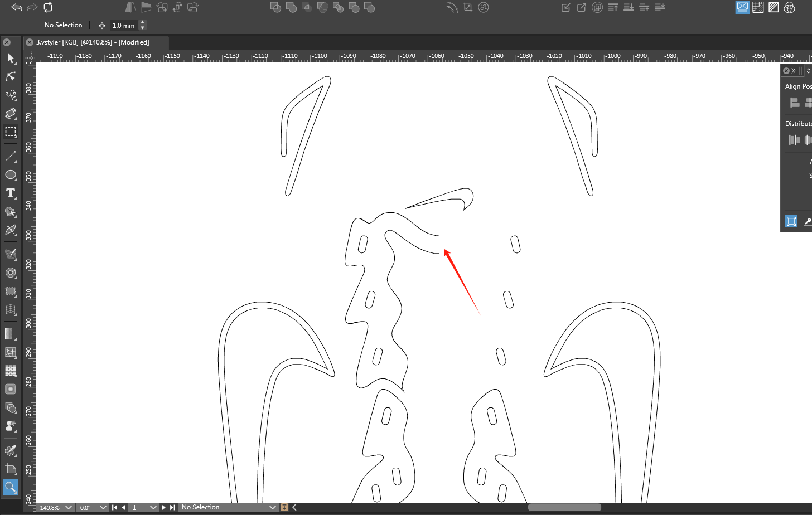
Task: Open the 140.8% zoom level dropdown
Action: [x=69, y=507]
